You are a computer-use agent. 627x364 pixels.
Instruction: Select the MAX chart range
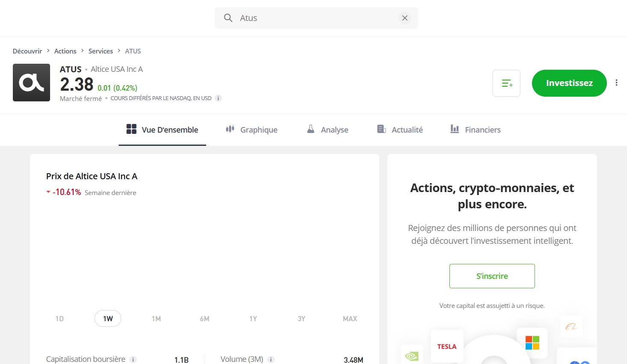(350, 319)
